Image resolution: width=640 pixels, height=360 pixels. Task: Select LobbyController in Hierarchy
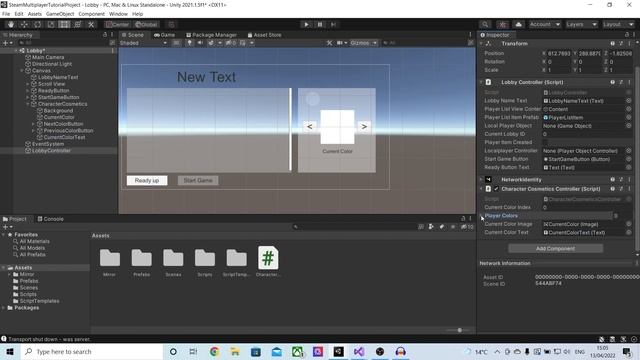coord(51,151)
